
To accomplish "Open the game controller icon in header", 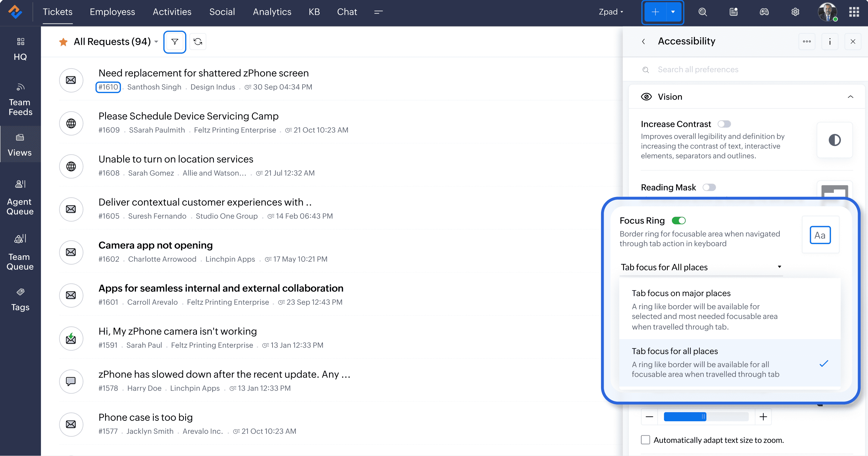I will click(x=764, y=12).
